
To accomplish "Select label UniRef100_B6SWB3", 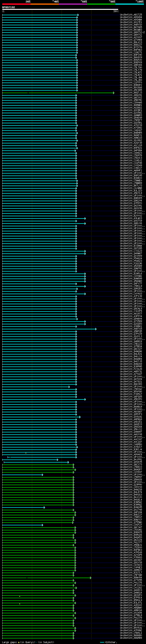I will tap(131, 30).
